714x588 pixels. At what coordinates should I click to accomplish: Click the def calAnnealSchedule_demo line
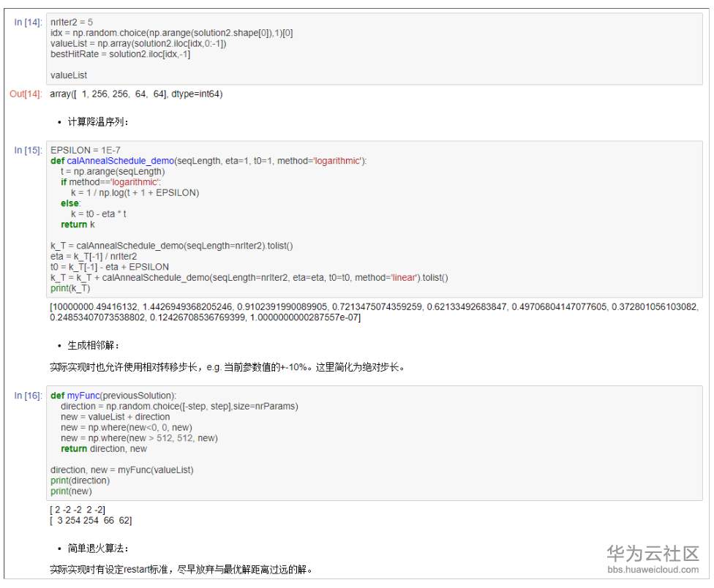(208, 161)
